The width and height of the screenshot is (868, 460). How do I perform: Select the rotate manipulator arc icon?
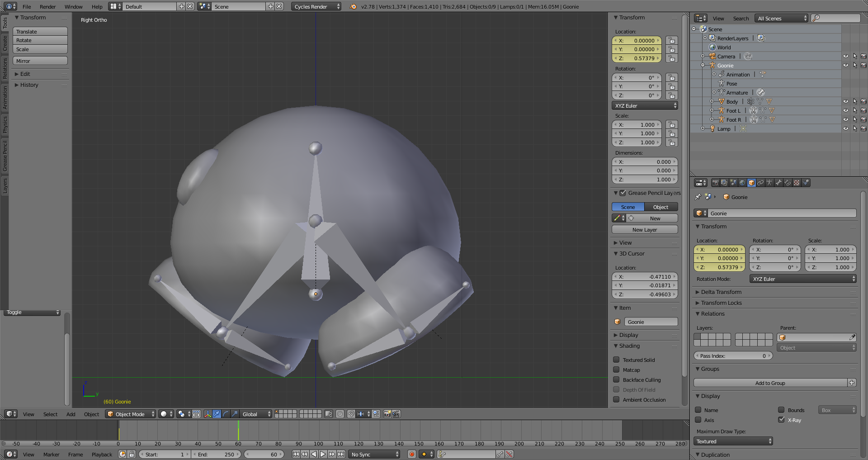click(x=226, y=414)
